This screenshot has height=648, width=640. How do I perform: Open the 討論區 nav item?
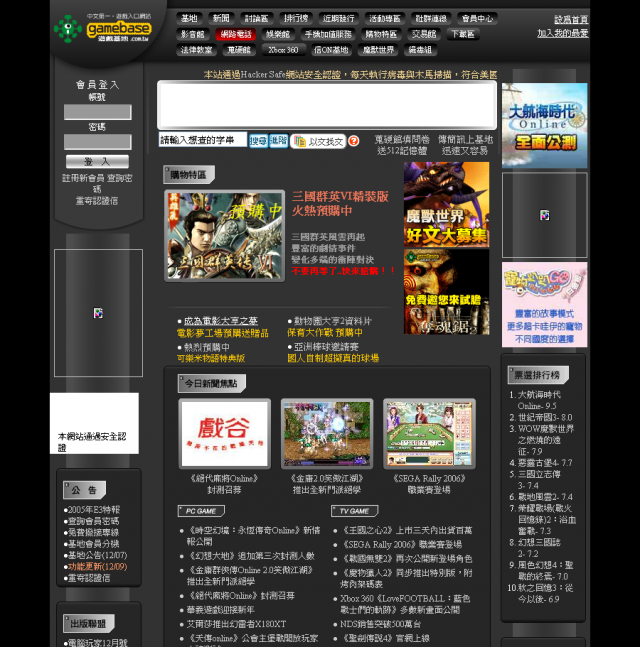pos(256,18)
